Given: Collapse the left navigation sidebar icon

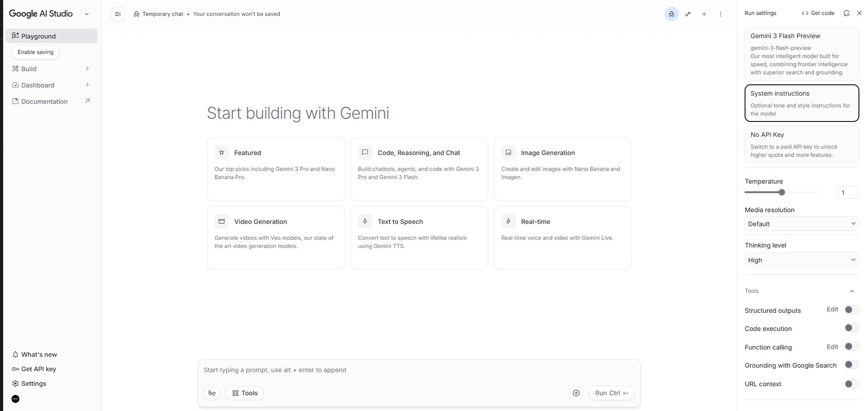Looking at the screenshot, I should [x=118, y=14].
